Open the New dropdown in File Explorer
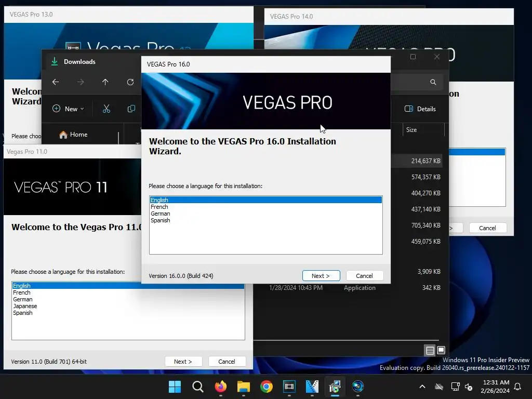This screenshot has width=532, height=399. tap(68, 109)
